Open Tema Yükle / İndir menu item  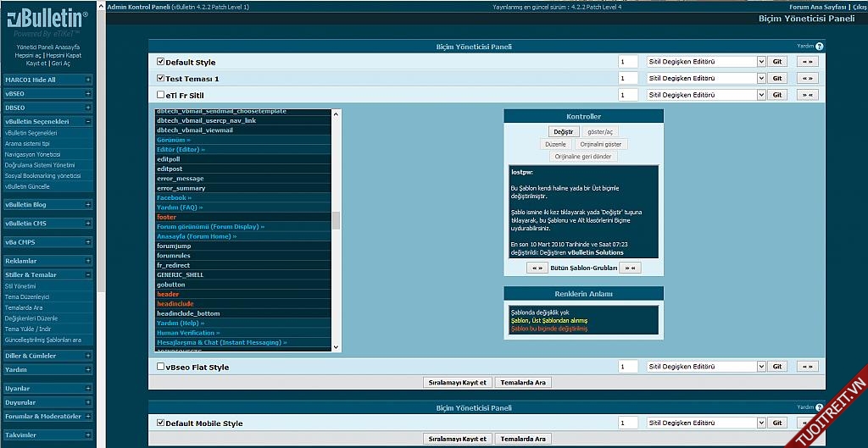tap(28, 329)
